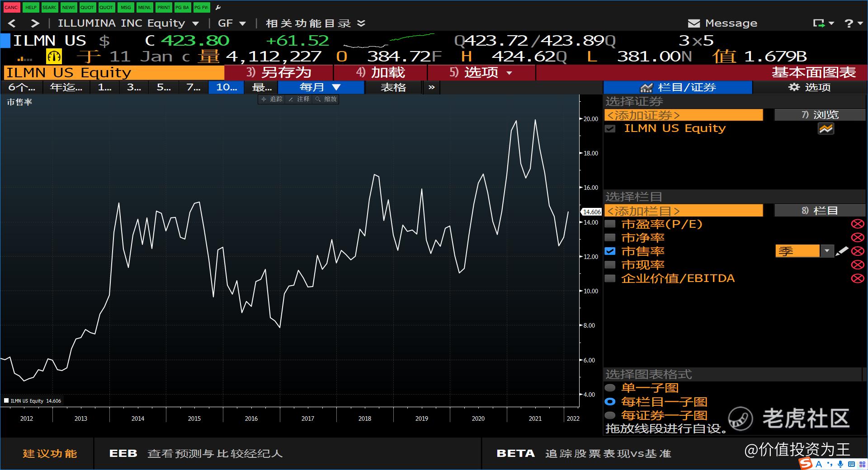Click the <添加证券> input field

(684, 115)
